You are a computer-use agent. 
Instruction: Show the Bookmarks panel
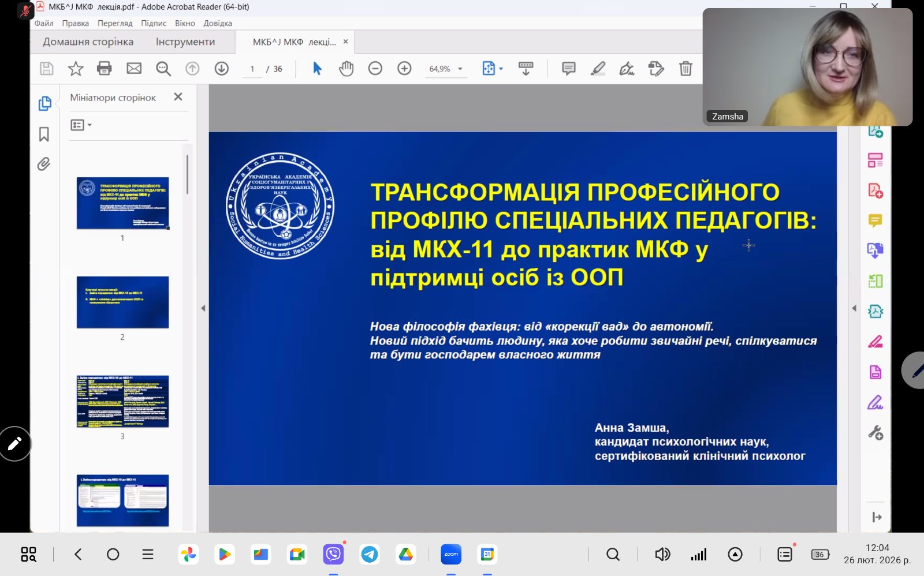44,134
